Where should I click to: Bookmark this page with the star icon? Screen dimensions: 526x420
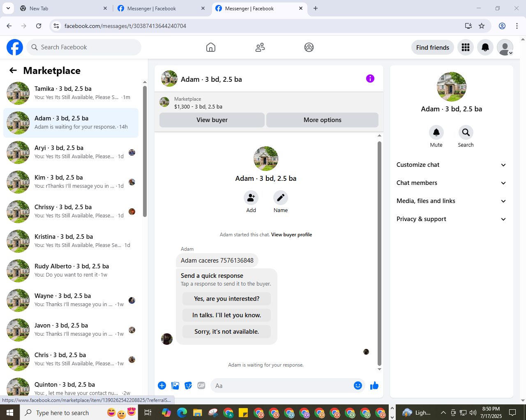[482, 26]
